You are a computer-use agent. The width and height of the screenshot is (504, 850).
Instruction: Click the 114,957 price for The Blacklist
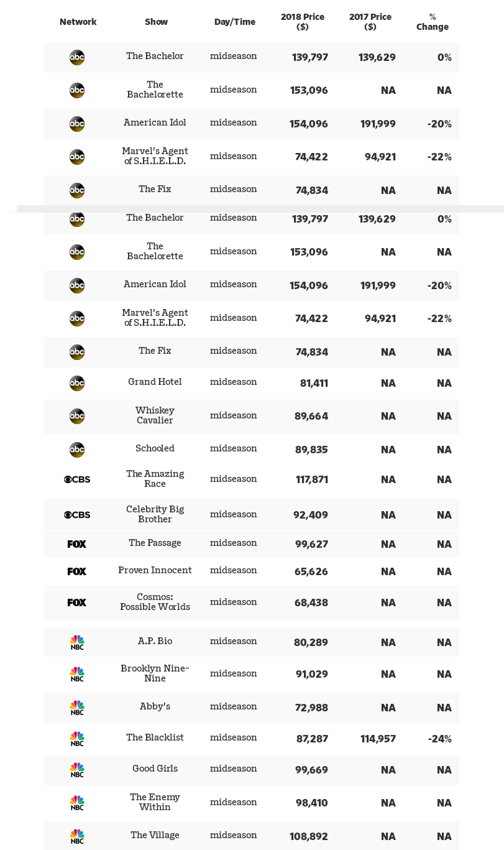tap(378, 739)
